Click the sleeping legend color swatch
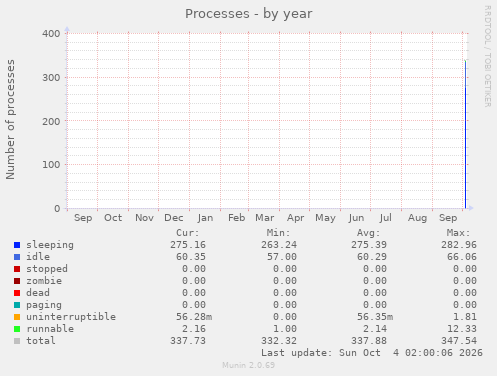The image size is (497, 376). pyautogui.click(x=17, y=245)
